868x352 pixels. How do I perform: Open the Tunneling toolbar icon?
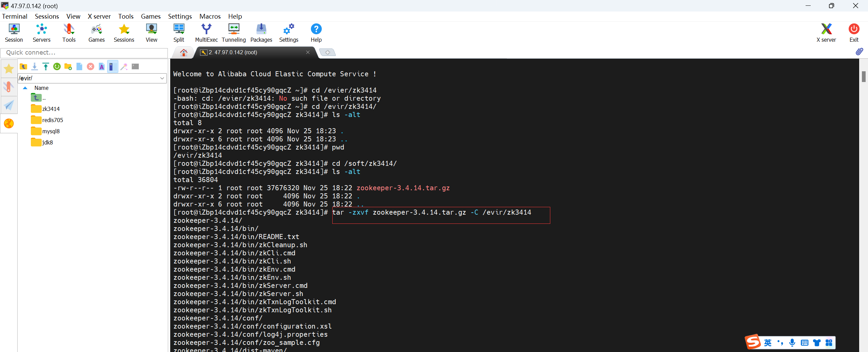(x=234, y=33)
